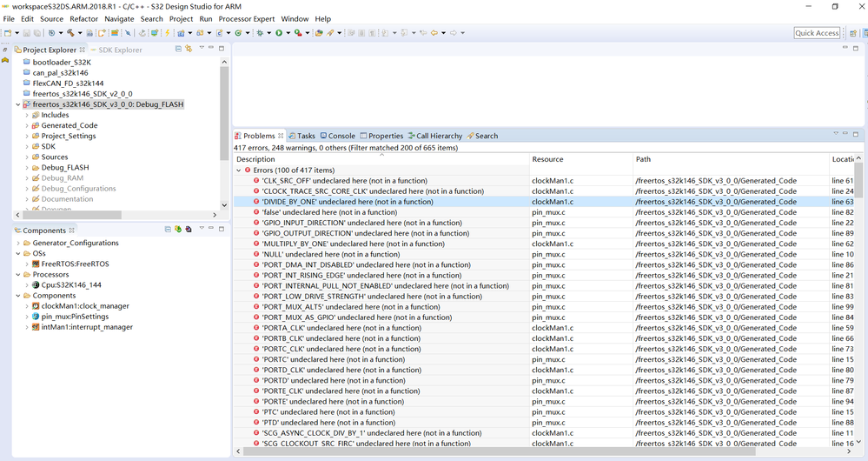
Task: Click the Save toolbar icon
Action: [x=27, y=33]
